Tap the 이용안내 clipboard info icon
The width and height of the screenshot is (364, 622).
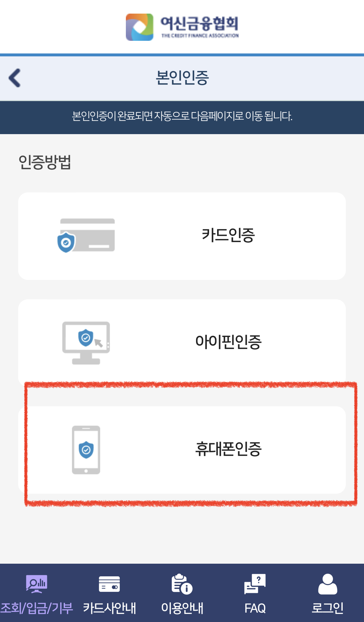(x=182, y=584)
